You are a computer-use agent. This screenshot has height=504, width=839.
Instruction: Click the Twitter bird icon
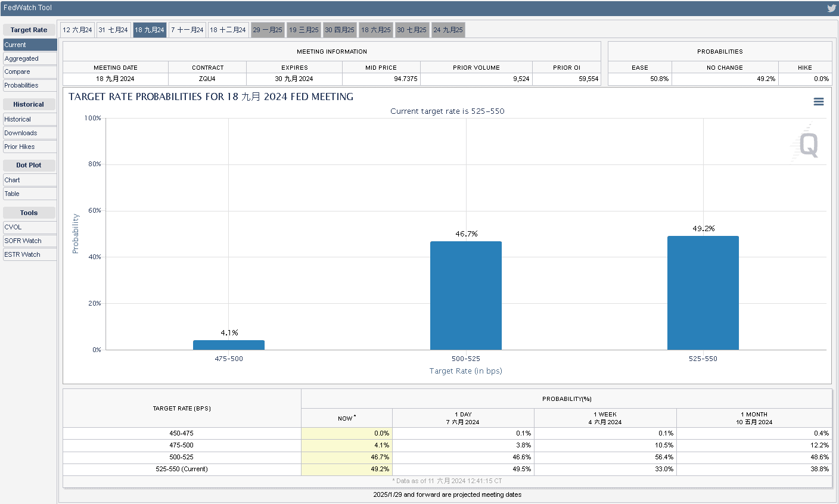pyautogui.click(x=831, y=8)
